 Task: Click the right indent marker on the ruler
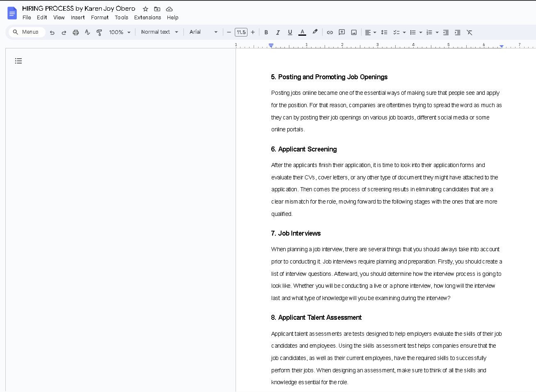tap(502, 46)
